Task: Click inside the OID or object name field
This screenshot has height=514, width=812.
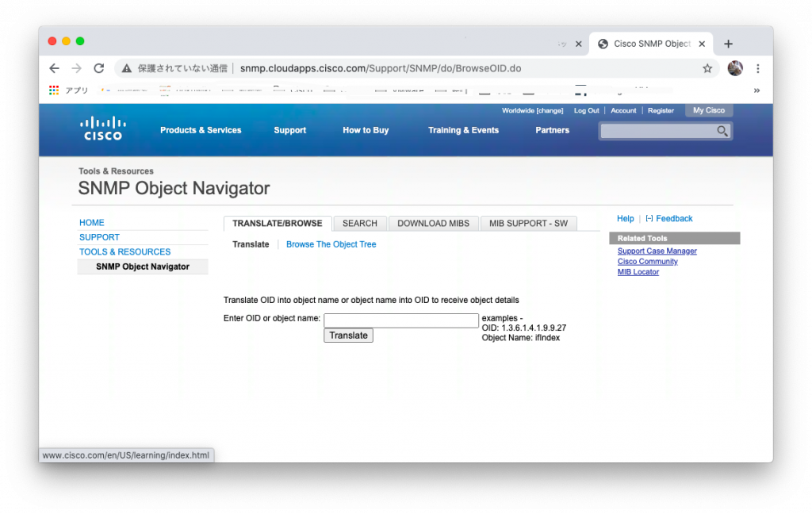Action: click(x=400, y=320)
